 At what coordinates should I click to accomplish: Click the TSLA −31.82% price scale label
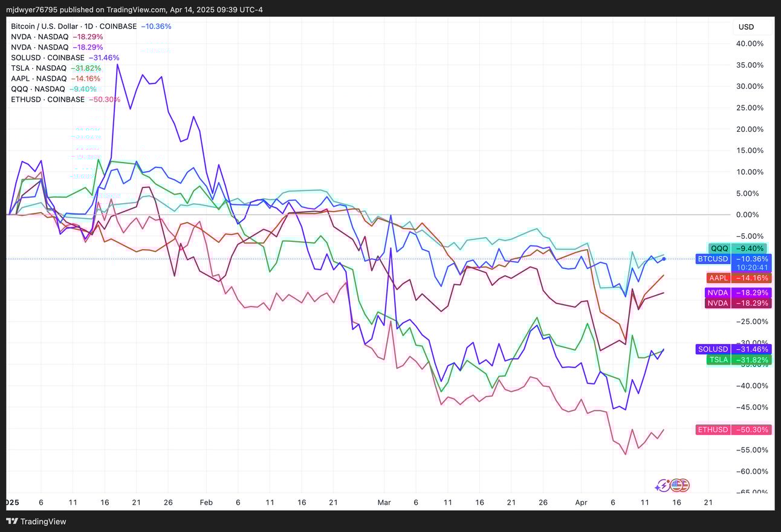(x=738, y=360)
